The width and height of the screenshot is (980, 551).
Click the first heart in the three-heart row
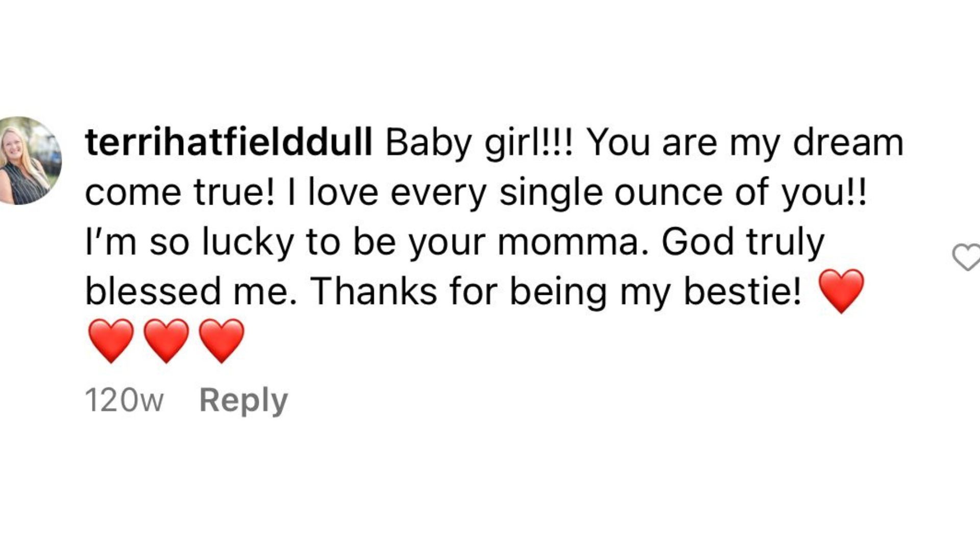point(111,340)
